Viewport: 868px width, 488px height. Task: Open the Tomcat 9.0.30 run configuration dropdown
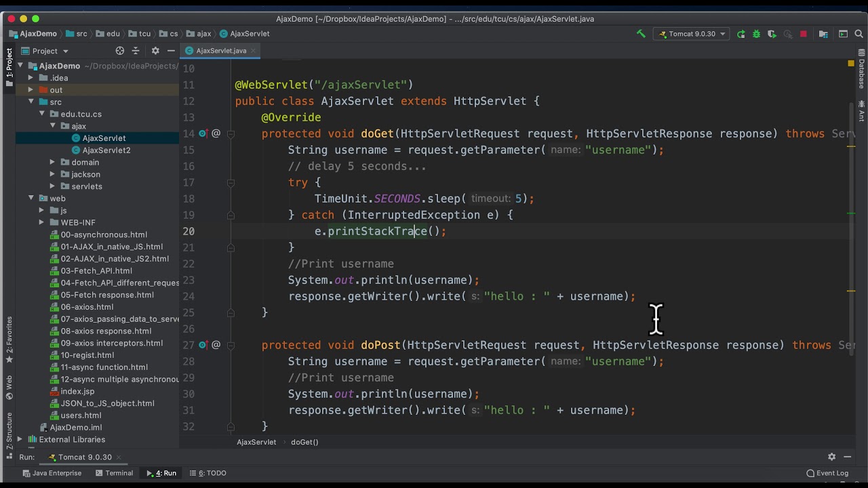pos(692,34)
